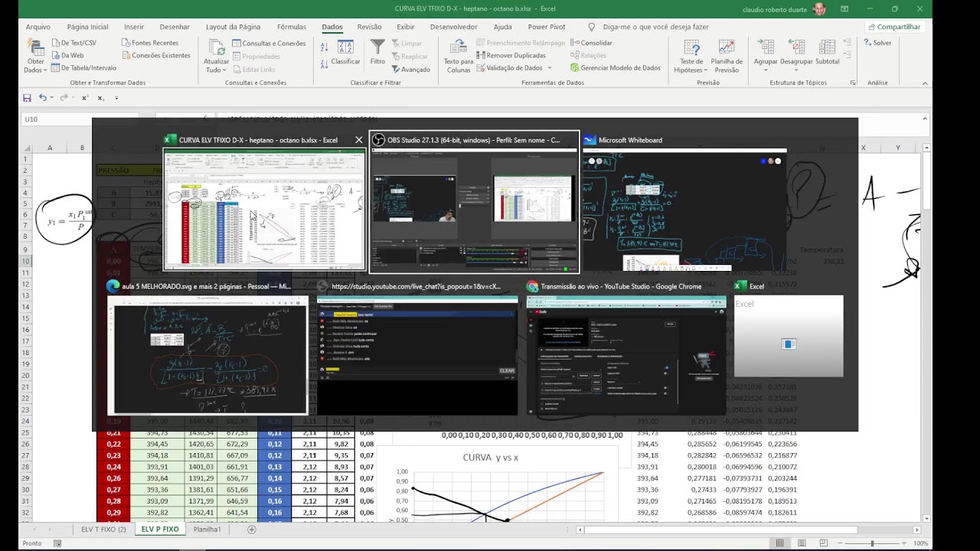Switch to Page Layout view in the status bar
The height and width of the screenshot is (551, 980).
point(801,543)
